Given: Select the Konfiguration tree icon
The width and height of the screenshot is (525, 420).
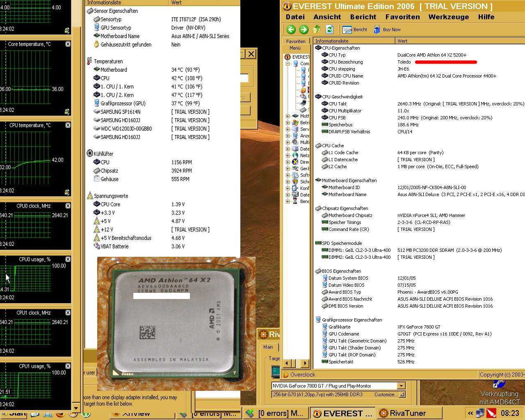Looking at the screenshot, I should 295,188.
